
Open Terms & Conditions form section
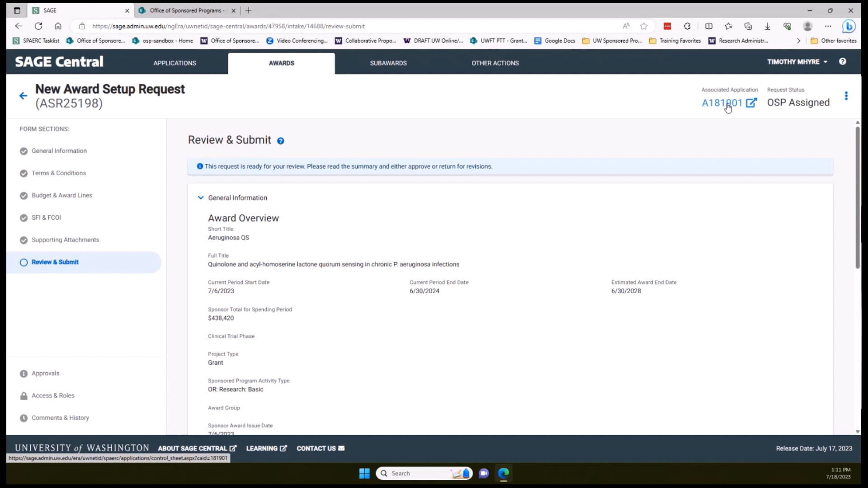click(58, 173)
